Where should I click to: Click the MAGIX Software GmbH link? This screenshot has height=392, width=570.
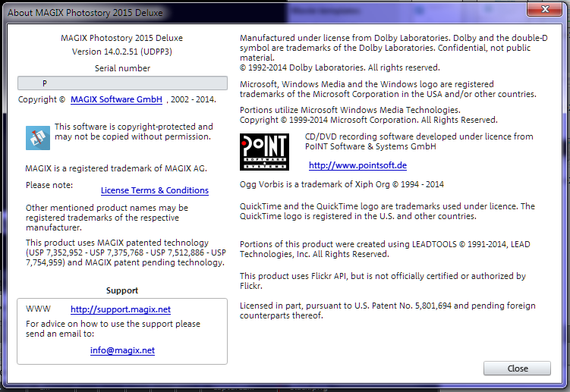click(116, 99)
